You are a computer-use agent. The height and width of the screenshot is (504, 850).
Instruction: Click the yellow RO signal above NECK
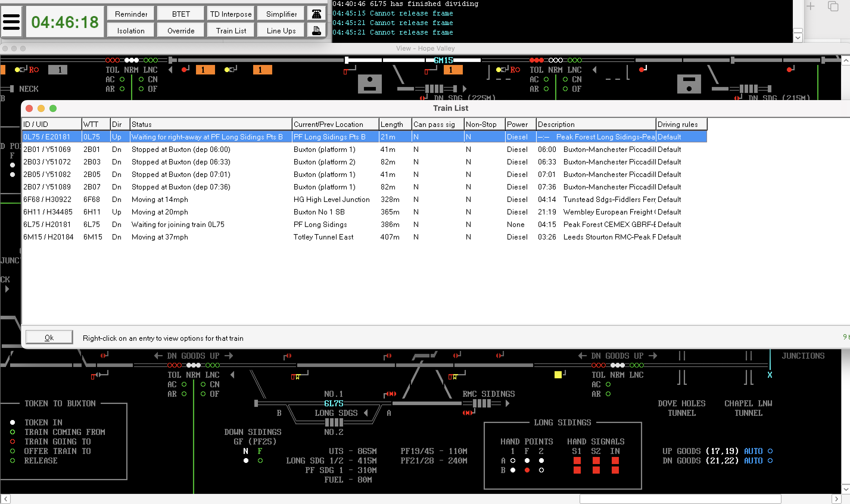pyautogui.click(x=27, y=69)
